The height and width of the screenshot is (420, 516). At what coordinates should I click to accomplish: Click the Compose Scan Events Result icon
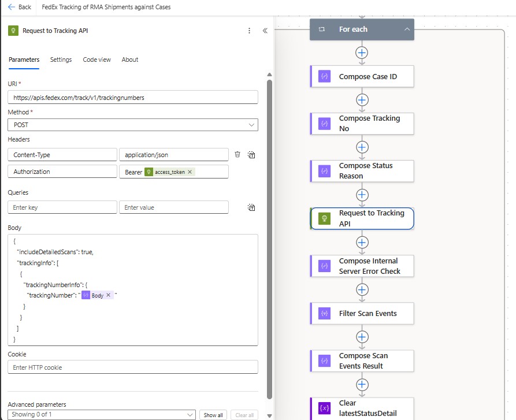(x=325, y=361)
